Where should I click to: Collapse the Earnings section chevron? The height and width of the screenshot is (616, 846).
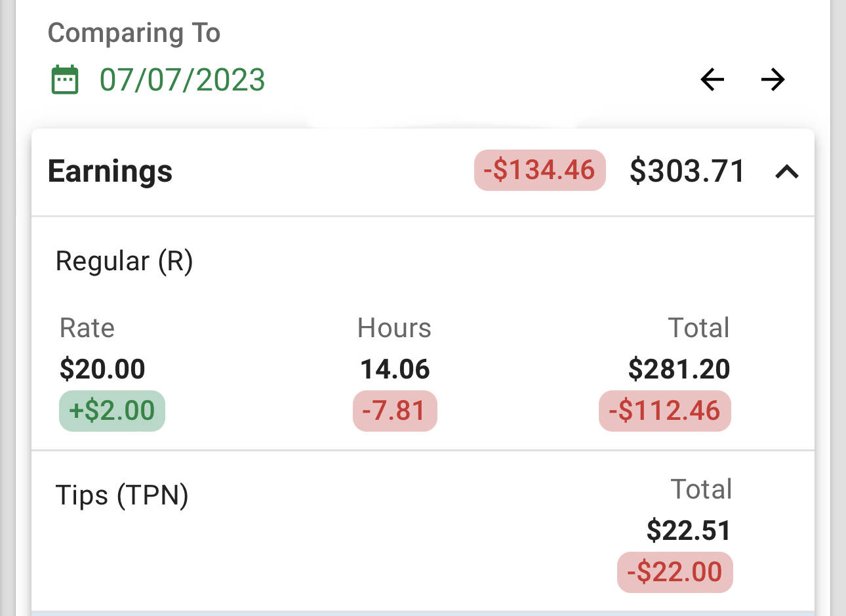787,172
